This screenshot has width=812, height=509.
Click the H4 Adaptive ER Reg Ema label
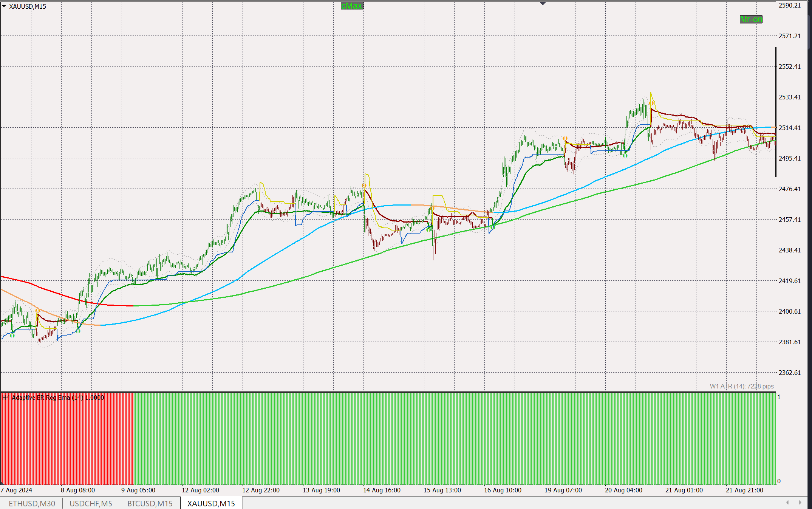[53, 398]
